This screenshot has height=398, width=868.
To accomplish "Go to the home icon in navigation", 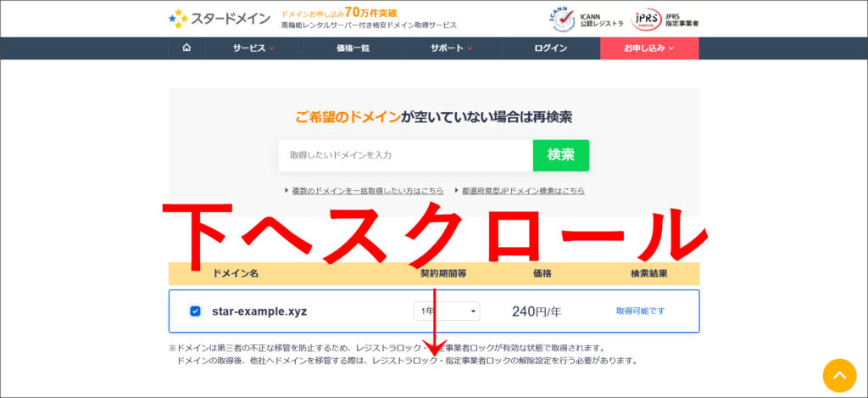I will click(x=186, y=48).
